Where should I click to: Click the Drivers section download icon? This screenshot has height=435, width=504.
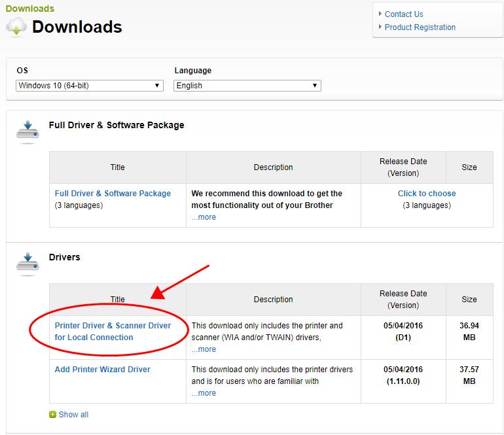pos(28,262)
